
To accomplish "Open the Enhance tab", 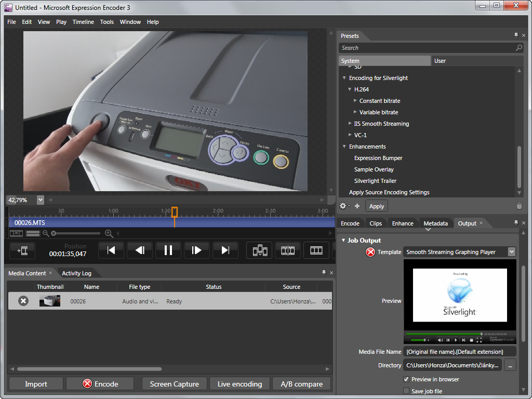I will tap(403, 223).
